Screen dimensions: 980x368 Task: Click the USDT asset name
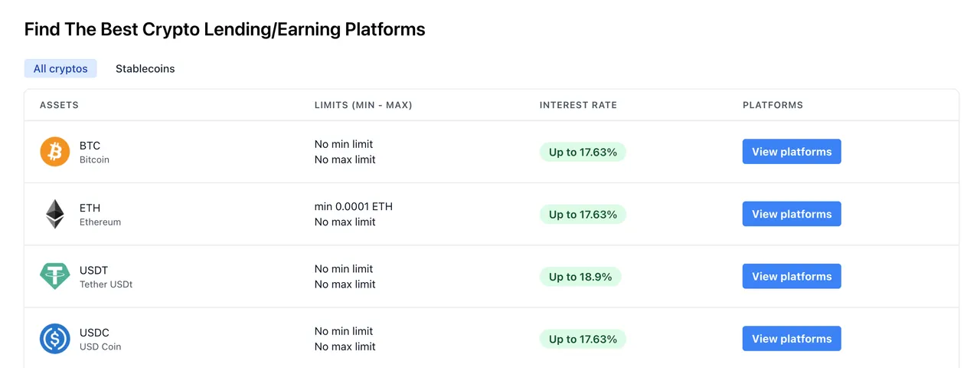pos(94,270)
